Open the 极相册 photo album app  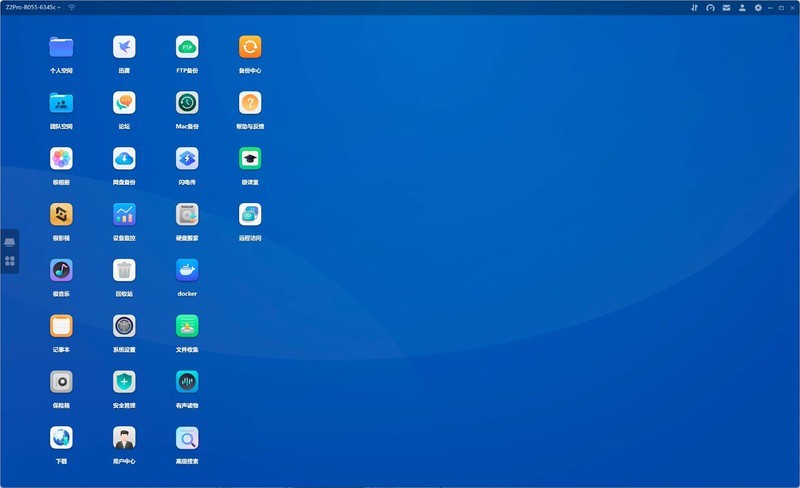(x=61, y=159)
